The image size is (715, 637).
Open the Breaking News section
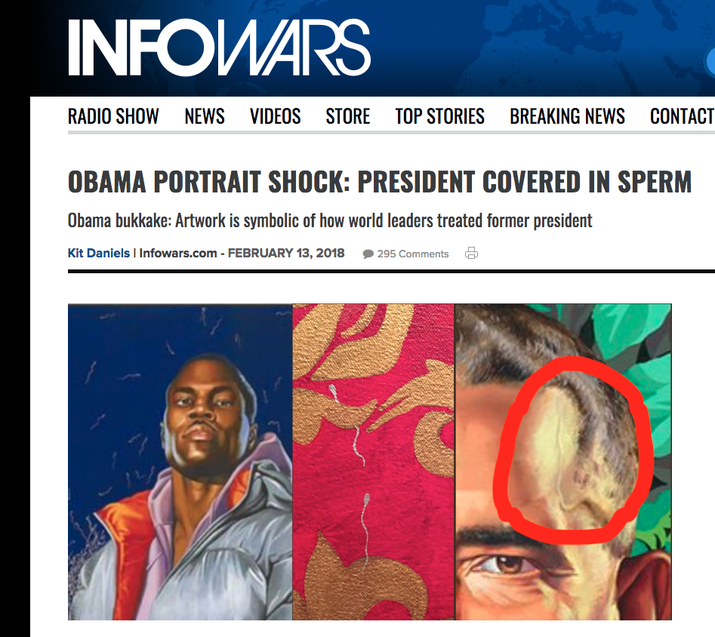pyautogui.click(x=567, y=116)
